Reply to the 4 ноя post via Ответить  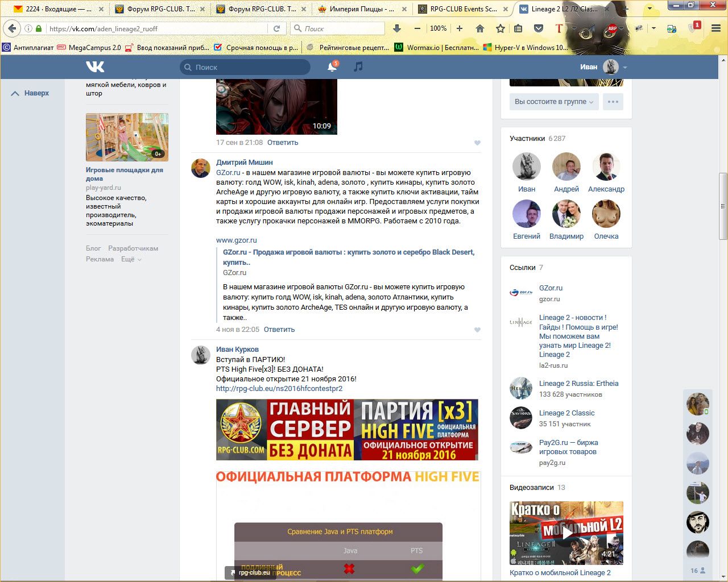tap(279, 330)
